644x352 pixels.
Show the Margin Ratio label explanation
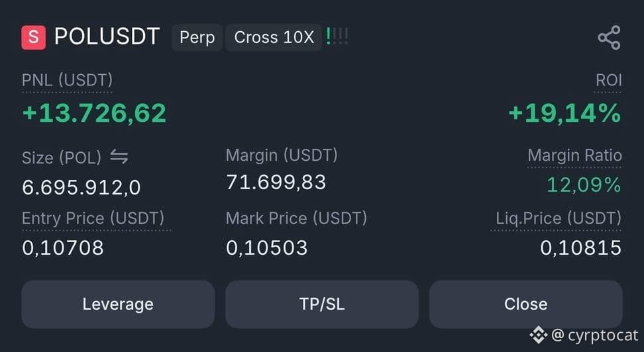pos(574,155)
